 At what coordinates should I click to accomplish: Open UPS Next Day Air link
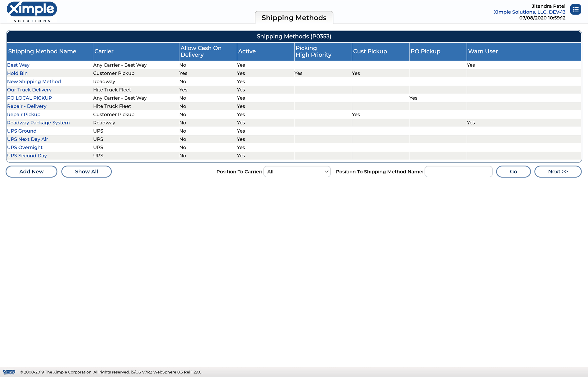(x=27, y=139)
